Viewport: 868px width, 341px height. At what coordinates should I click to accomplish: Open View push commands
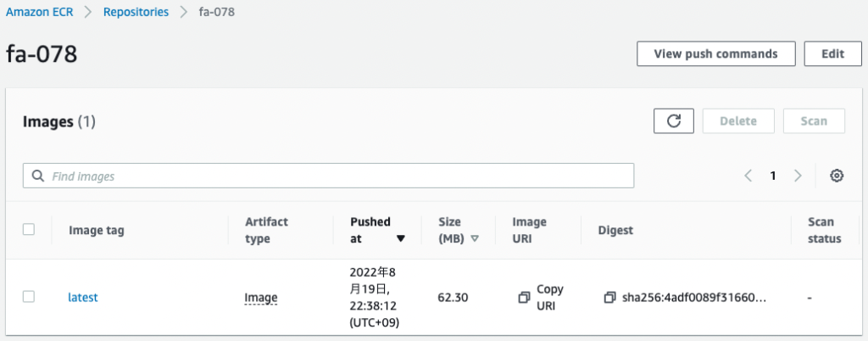tap(715, 53)
